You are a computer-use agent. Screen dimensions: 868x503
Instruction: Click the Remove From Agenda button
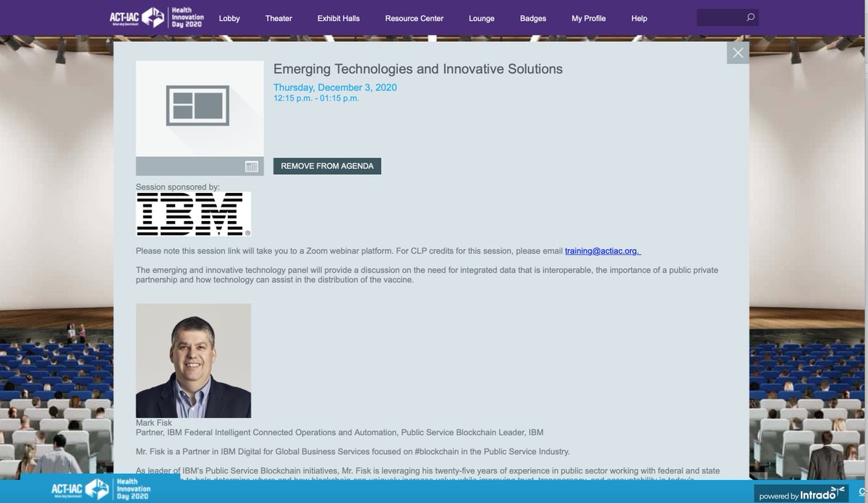click(327, 166)
